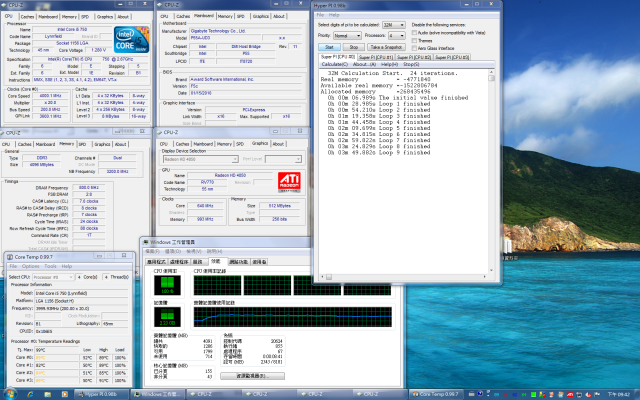Screen dimensions: 640x400
Task: Click the Core #1 temperature row in Core Temp
Action: point(71,365)
